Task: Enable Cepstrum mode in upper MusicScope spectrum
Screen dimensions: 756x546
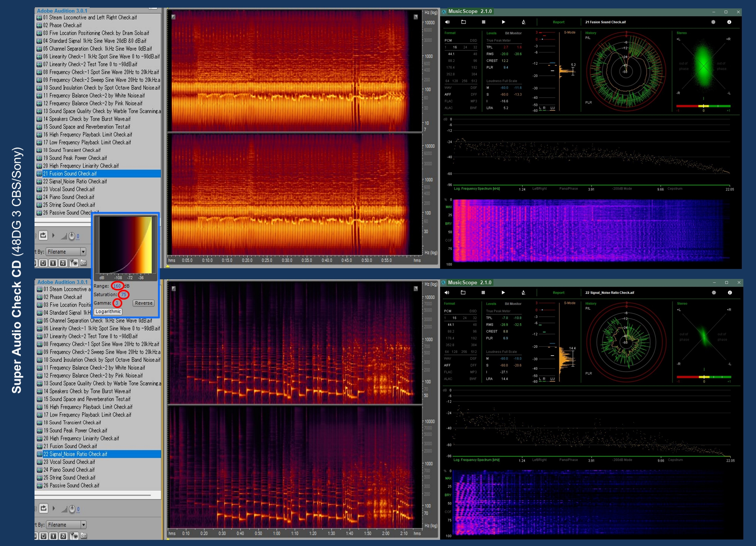Action: tap(675, 189)
